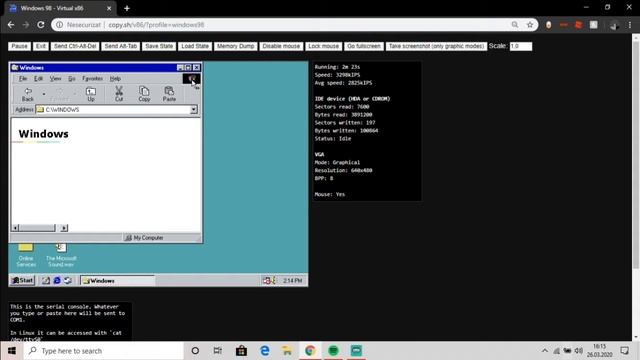Image resolution: width=640 pixels, height=360 pixels.
Task: Bookmark this page with the star icon
Action: pos(530,25)
